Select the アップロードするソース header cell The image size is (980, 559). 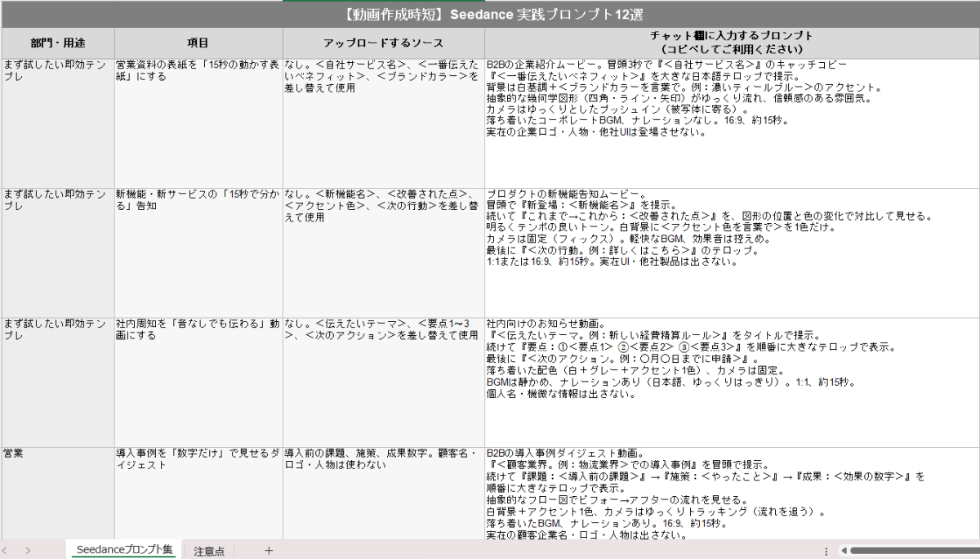[384, 42]
